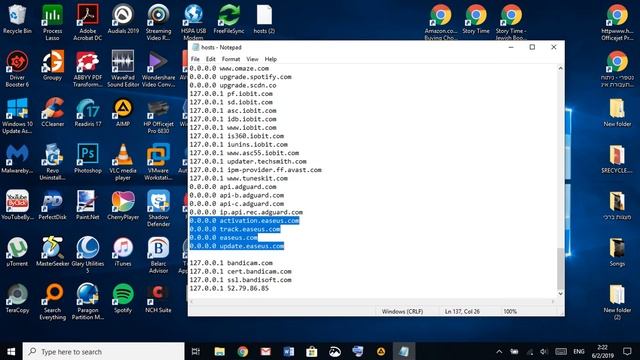Select the Shadow Defender icon
Image resolution: width=640 pixels, height=360 pixels.
(158, 209)
